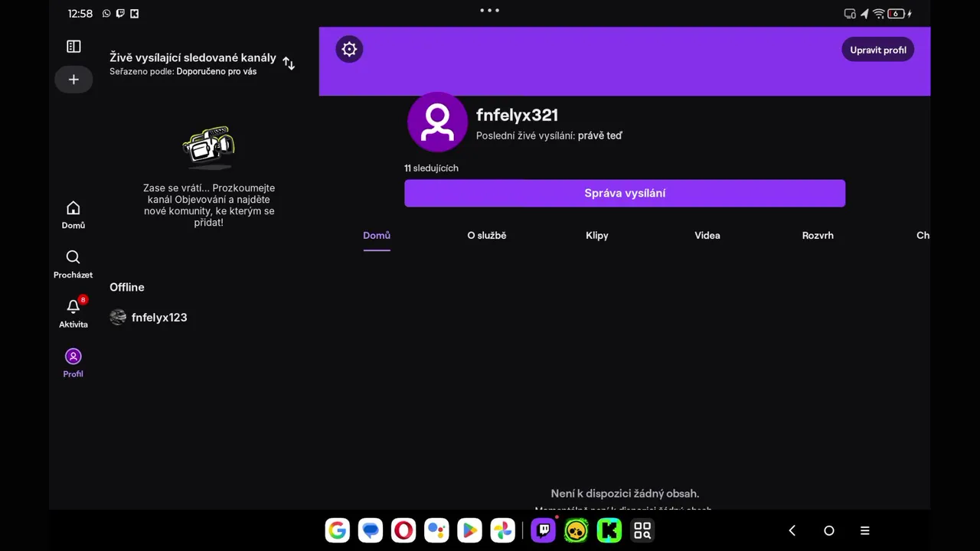Click the 11 sledujících followers count
This screenshot has height=551, width=980.
coord(432,168)
